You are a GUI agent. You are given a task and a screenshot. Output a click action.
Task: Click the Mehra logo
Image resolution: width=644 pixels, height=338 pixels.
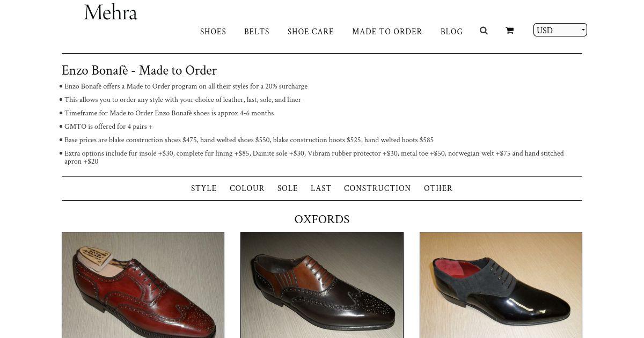[111, 13]
